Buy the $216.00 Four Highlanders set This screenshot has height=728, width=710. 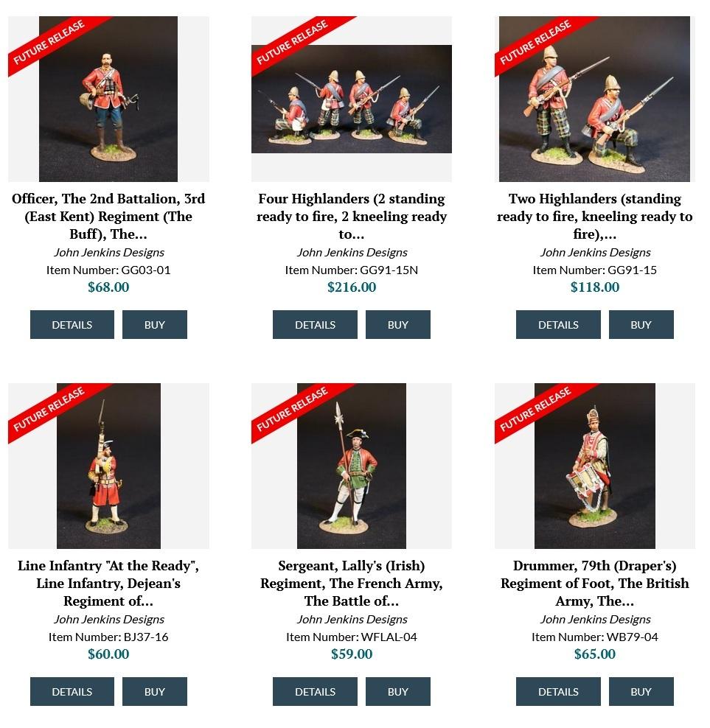coord(397,324)
